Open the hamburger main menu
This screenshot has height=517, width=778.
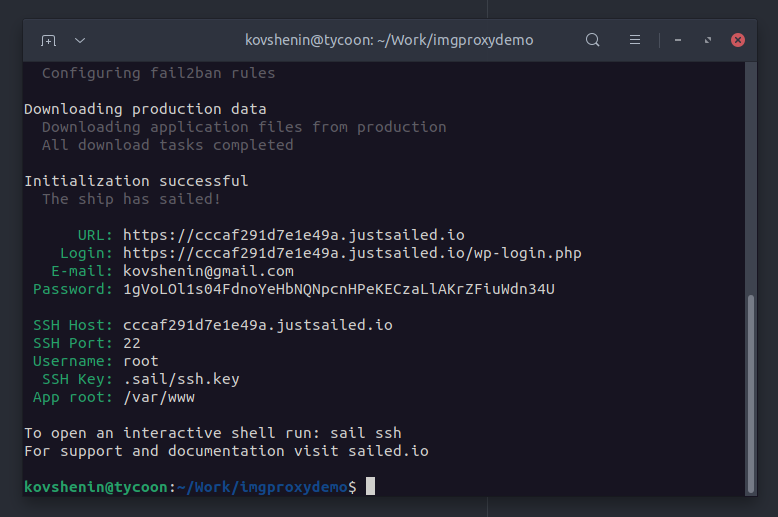(635, 40)
